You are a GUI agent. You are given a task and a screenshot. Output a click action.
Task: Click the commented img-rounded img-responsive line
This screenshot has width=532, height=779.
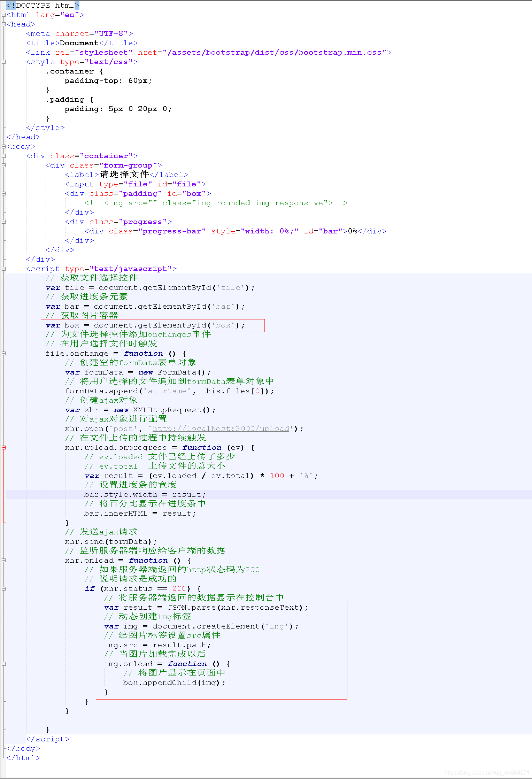tap(216, 203)
